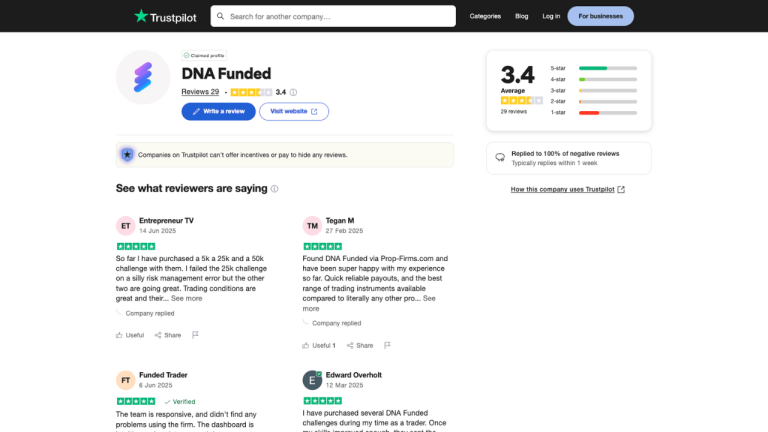The image size is (768, 432).
Task: Share Entrepreneur TV's review
Action: click(x=168, y=335)
